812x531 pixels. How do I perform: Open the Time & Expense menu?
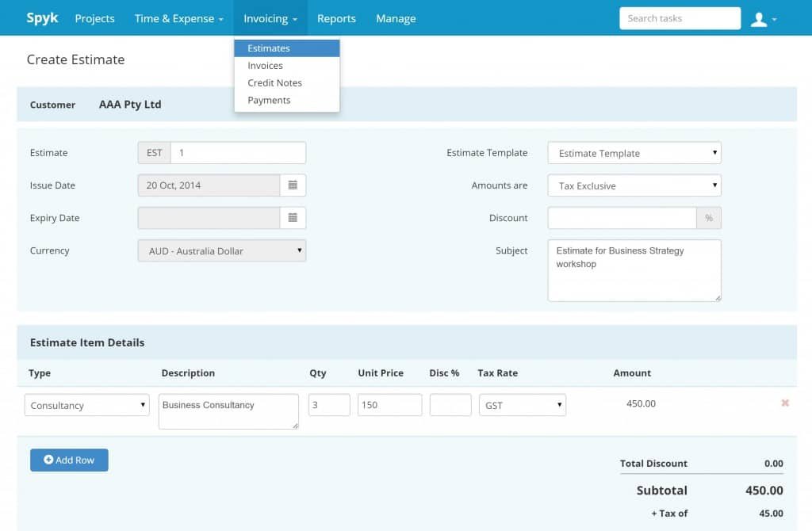[178, 18]
